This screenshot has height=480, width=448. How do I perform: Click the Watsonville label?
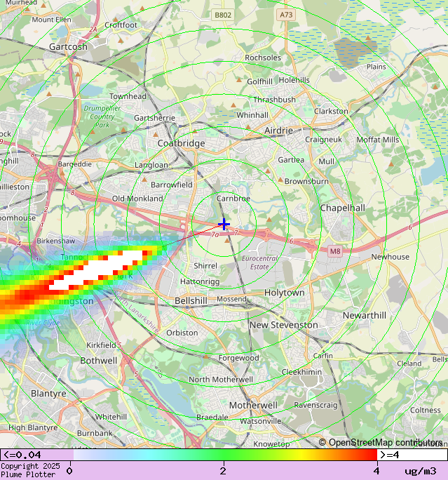[261, 421]
